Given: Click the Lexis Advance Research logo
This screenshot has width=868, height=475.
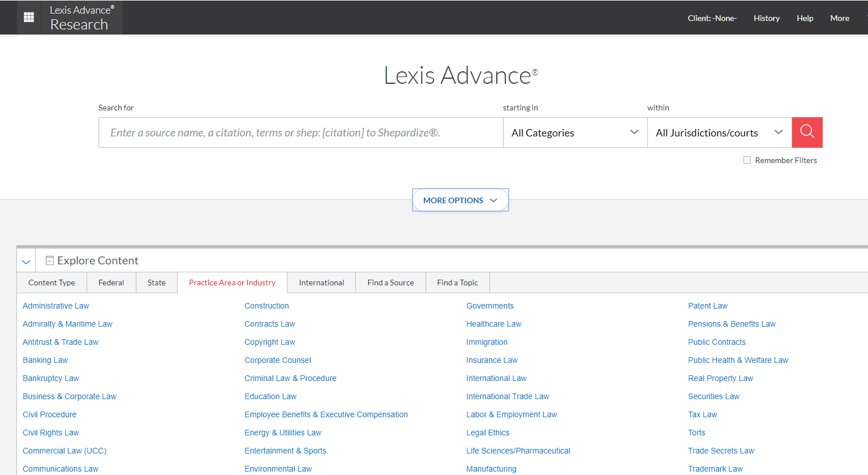Looking at the screenshot, I should click(82, 18).
